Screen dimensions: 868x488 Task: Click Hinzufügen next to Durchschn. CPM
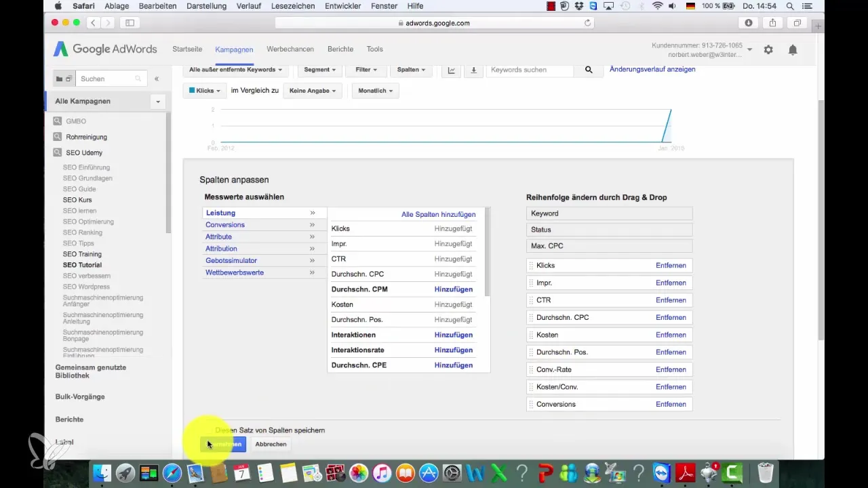tap(454, 289)
